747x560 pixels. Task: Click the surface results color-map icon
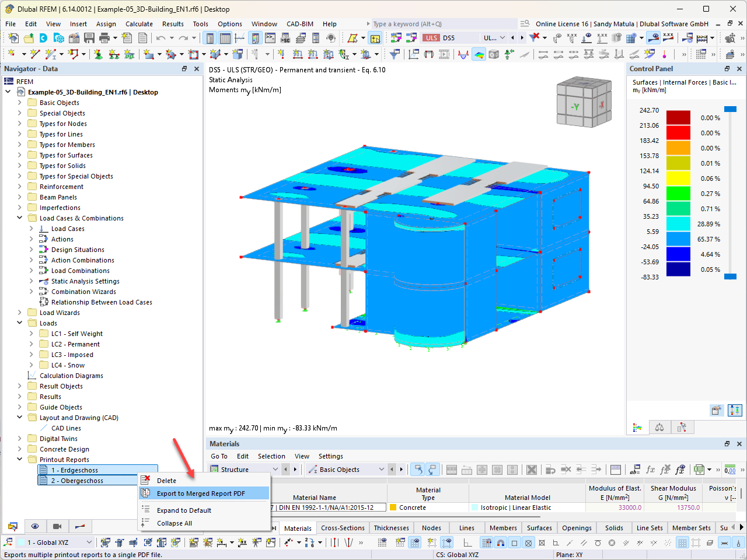tap(479, 54)
